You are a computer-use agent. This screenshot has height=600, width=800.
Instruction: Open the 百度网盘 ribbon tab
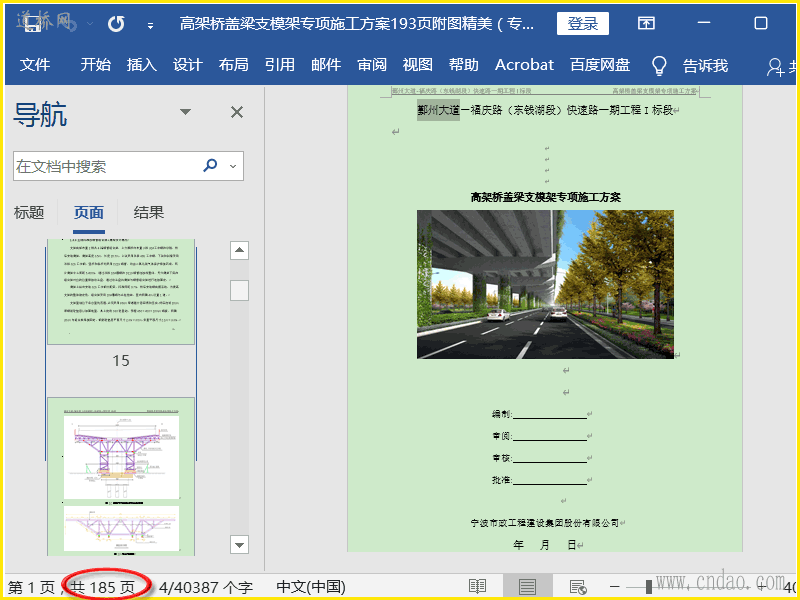click(600, 65)
